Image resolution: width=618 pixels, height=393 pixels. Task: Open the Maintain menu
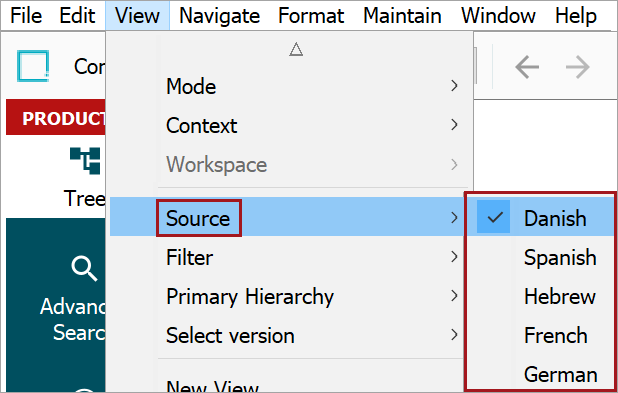(x=402, y=16)
